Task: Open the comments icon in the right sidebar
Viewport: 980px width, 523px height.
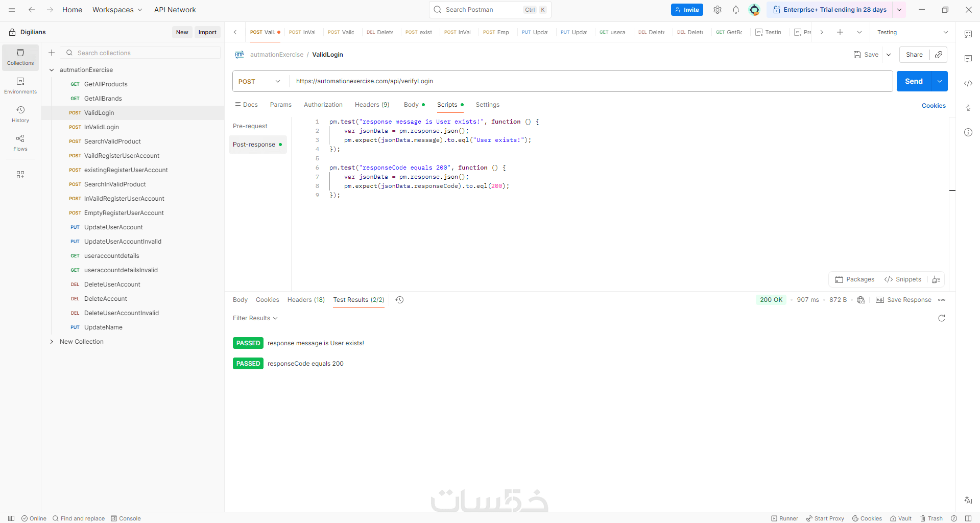Action: click(968, 59)
